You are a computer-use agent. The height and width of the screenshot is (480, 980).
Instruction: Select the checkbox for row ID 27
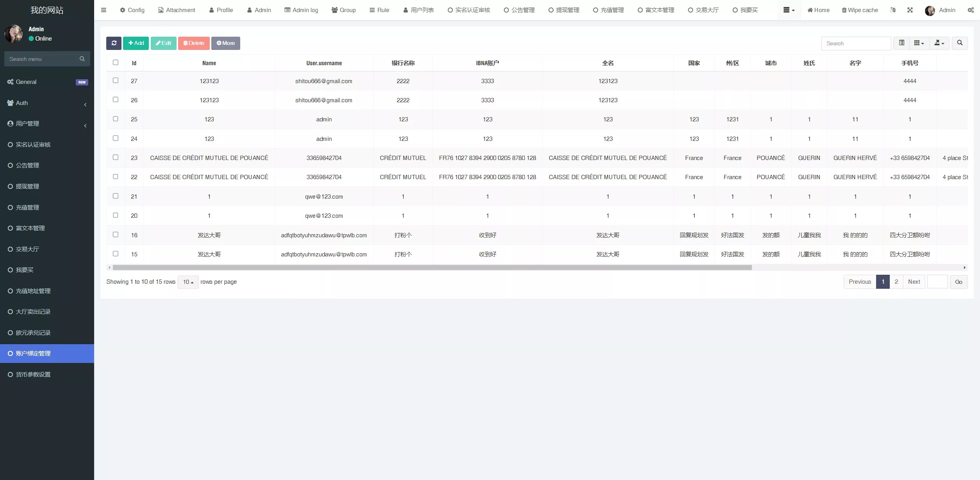[115, 80]
